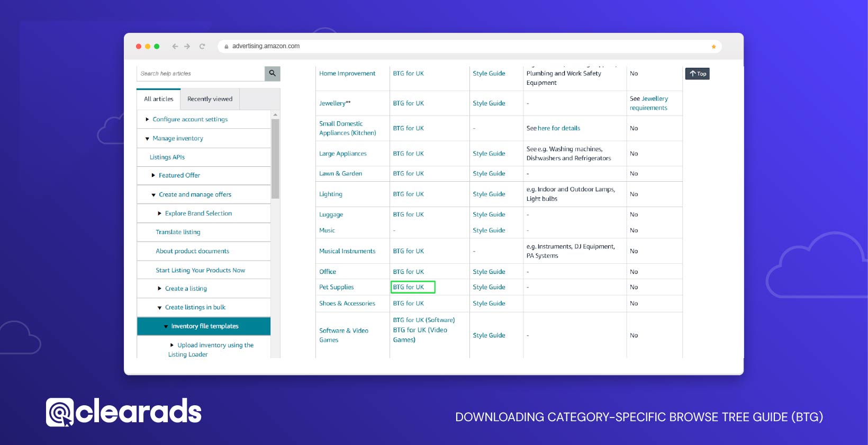This screenshot has height=445, width=868.
Task: Go back with the browser back arrow
Action: click(175, 47)
